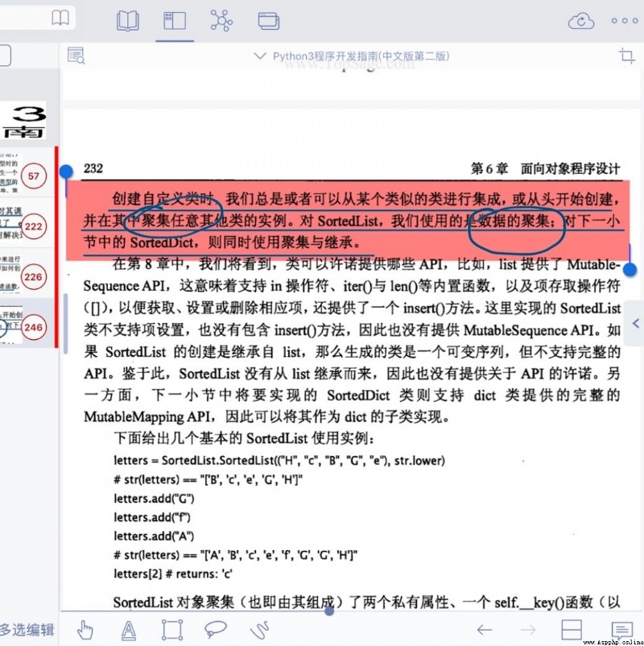Go forward with the right arrow
The width and height of the screenshot is (644, 646).
(528, 630)
